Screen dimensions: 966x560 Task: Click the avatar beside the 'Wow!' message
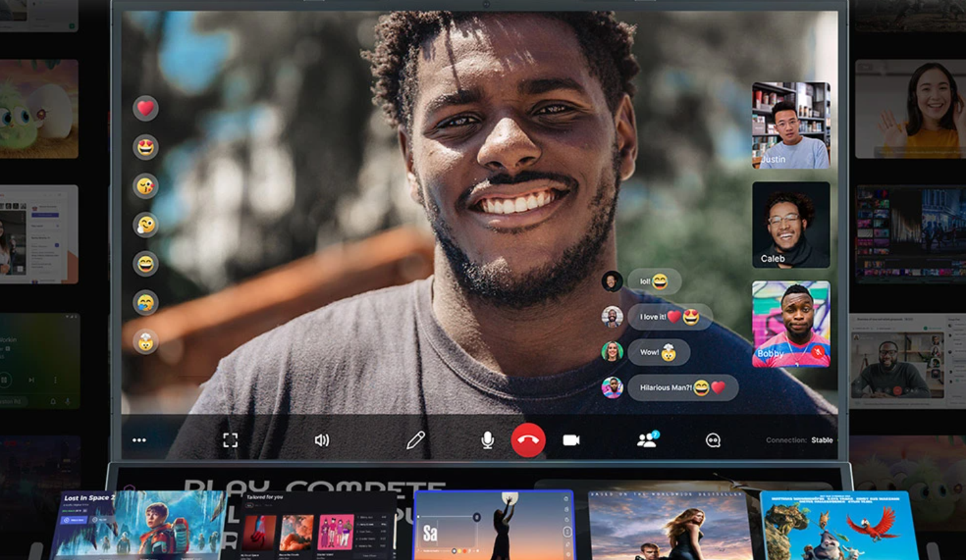click(x=612, y=352)
